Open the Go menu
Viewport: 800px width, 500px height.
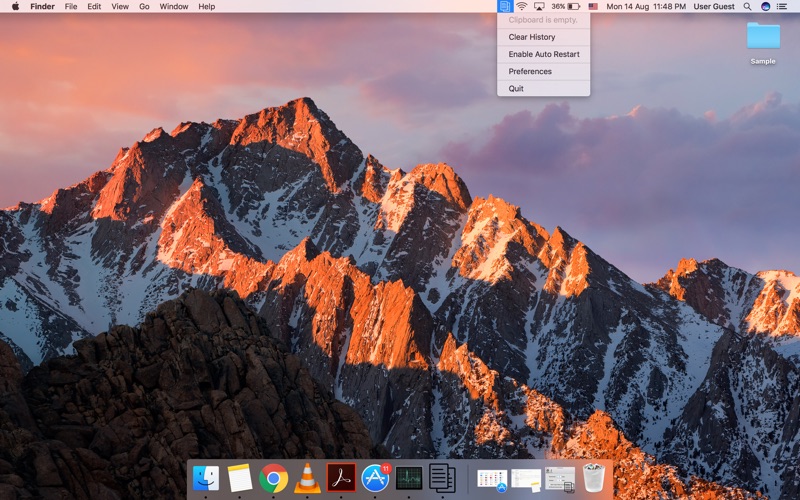(144, 6)
